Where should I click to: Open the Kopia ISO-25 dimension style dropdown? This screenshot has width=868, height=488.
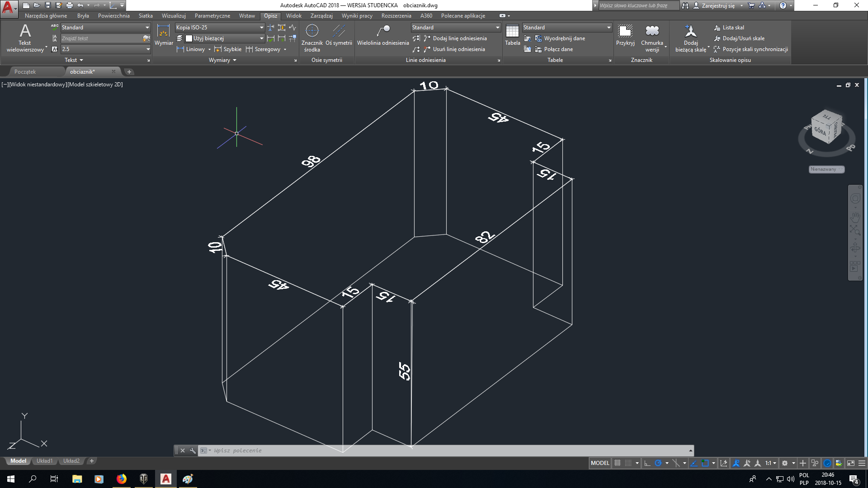[261, 28]
